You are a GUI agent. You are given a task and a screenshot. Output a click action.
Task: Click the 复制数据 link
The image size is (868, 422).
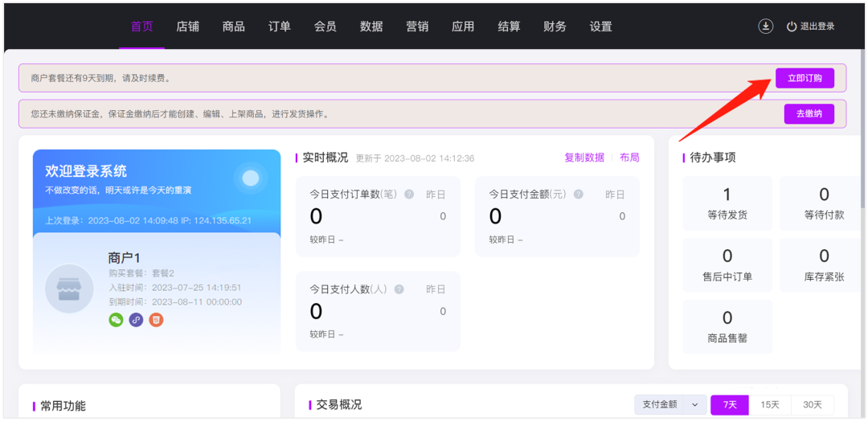coord(584,158)
